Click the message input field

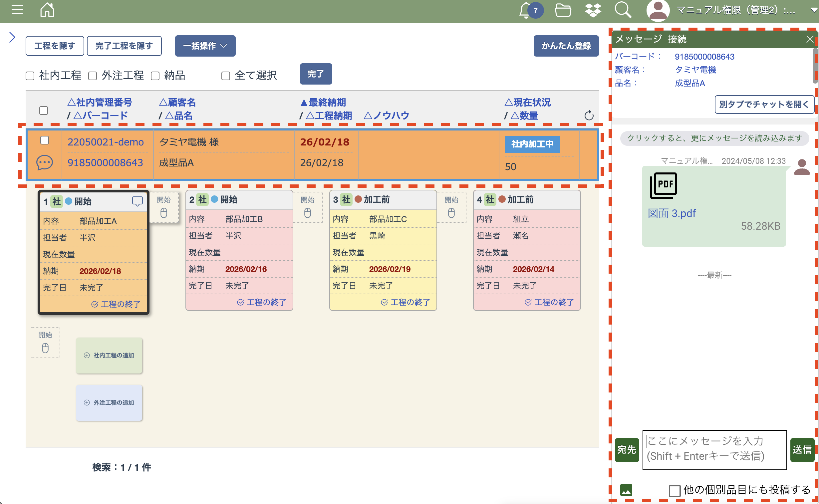(x=714, y=449)
